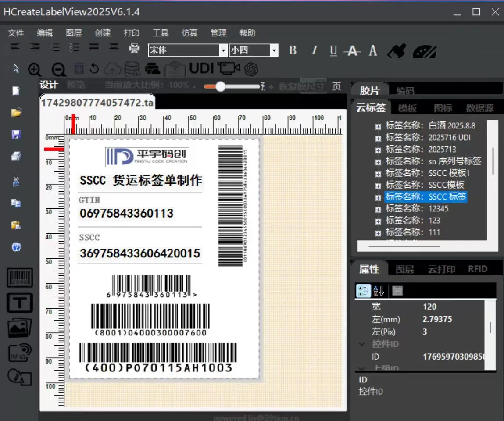Select the Text tool T icon
The height and width of the screenshot is (421, 504).
(x=20, y=303)
